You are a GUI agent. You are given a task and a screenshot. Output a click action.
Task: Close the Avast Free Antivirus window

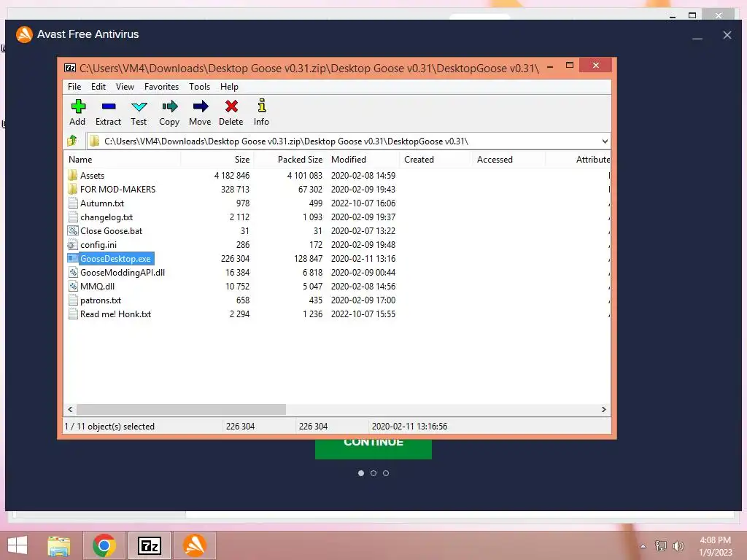727,35
